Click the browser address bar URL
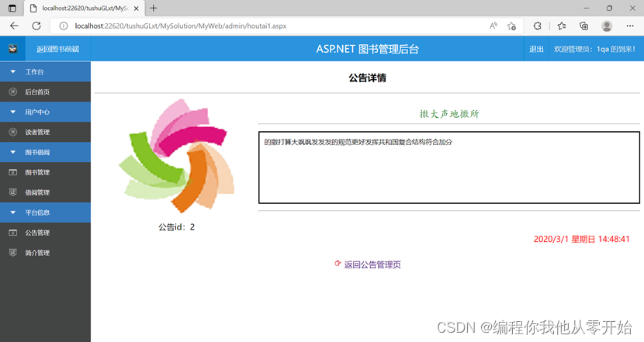Viewport: 644px width, 342px height. pyautogui.click(x=181, y=26)
